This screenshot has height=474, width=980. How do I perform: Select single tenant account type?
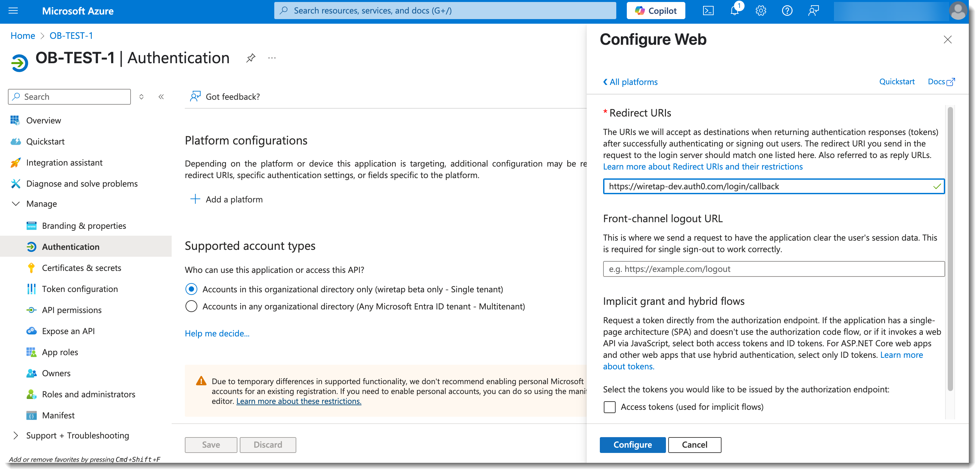coord(191,289)
